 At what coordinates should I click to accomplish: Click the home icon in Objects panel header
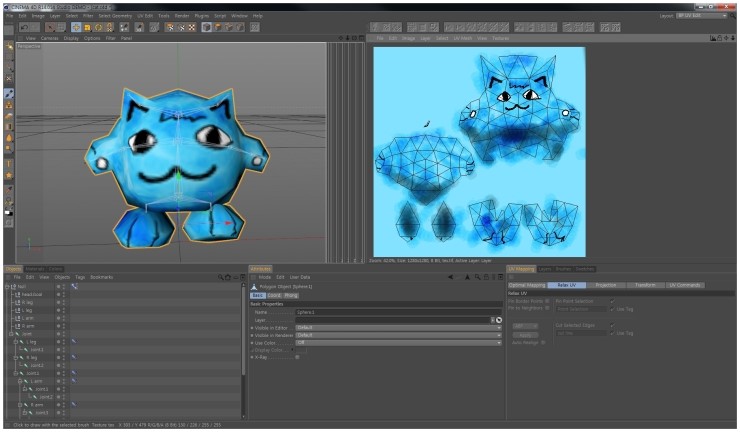(x=228, y=277)
